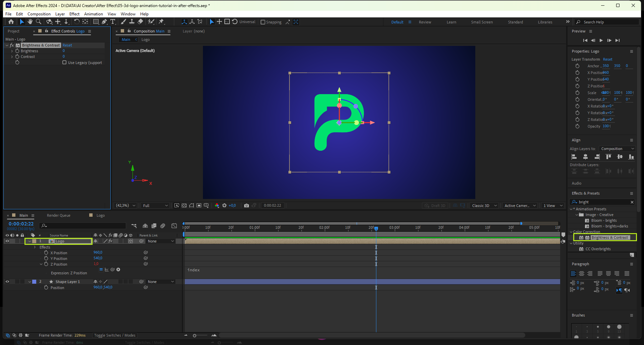The width and height of the screenshot is (644, 345).
Task: Click the timeline current-time indicator
Action: click(376, 228)
